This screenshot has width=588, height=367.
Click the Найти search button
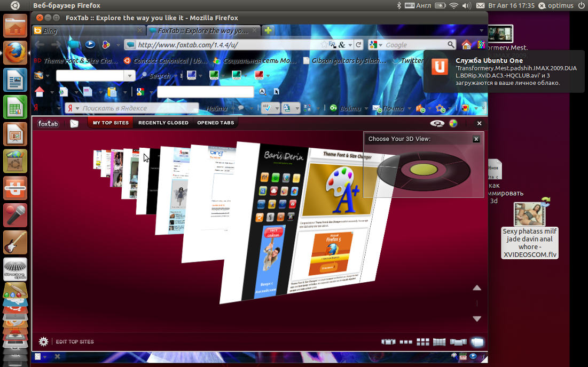[x=216, y=108]
